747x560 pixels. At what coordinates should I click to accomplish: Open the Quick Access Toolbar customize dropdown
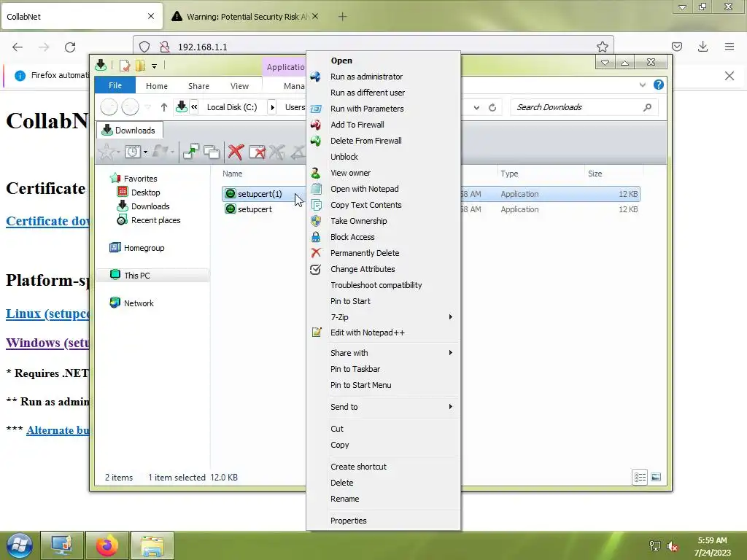pyautogui.click(x=155, y=66)
